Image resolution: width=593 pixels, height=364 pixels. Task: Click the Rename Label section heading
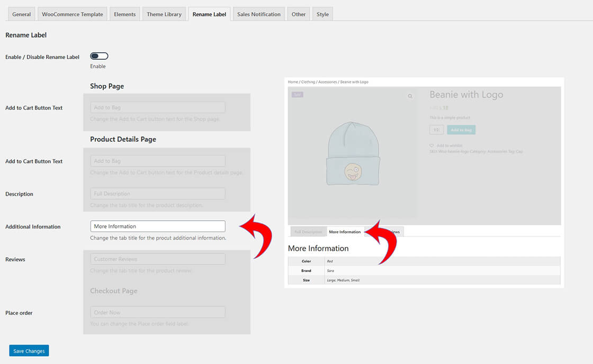(x=26, y=35)
